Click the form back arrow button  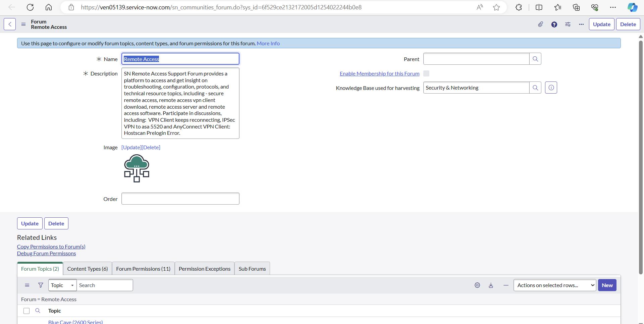click(x=10, y=24)
